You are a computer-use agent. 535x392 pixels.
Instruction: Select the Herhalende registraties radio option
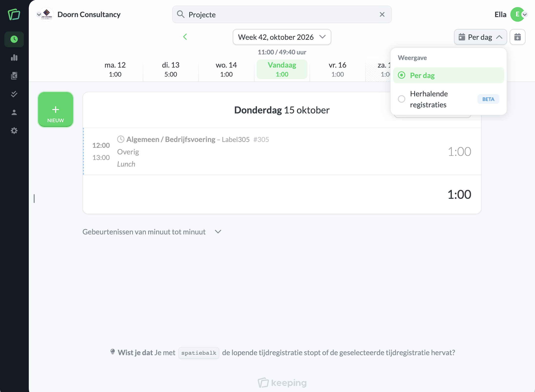pos(448,99)
